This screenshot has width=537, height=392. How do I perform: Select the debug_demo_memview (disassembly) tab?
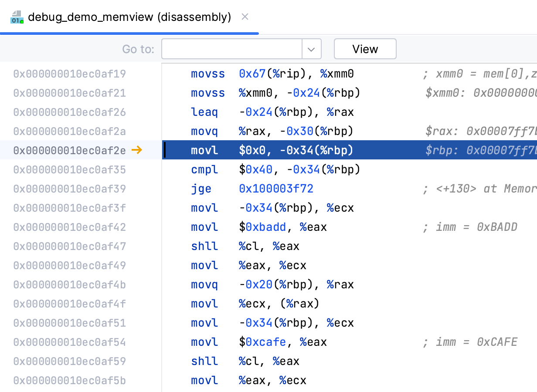(129, 17)
